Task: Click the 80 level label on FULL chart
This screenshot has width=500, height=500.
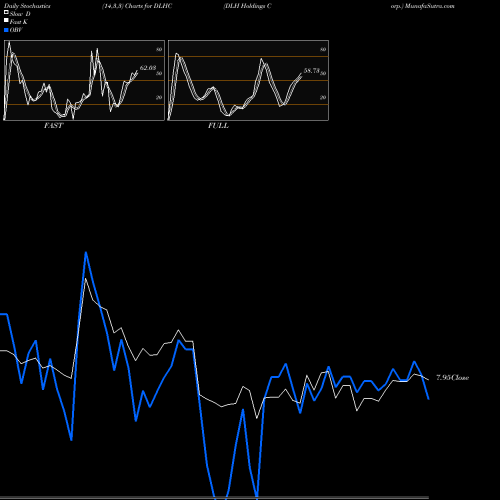Action: coord(323,49)
